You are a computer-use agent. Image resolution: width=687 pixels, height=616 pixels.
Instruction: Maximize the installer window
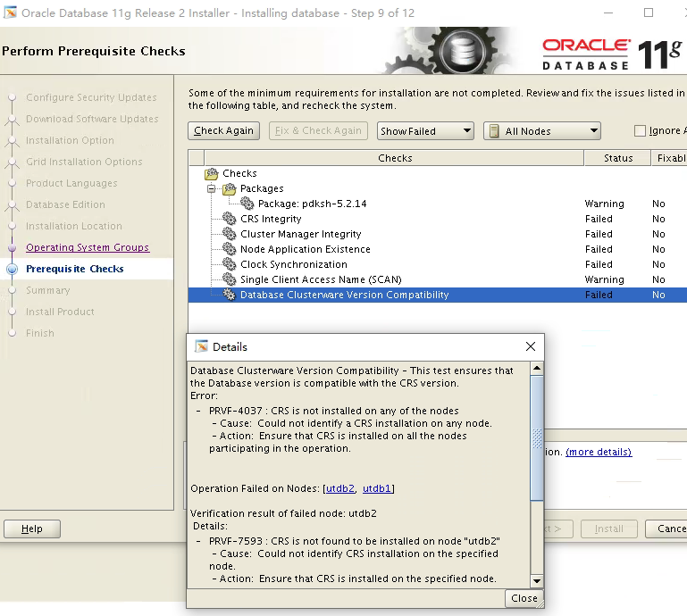coord(649,12)
